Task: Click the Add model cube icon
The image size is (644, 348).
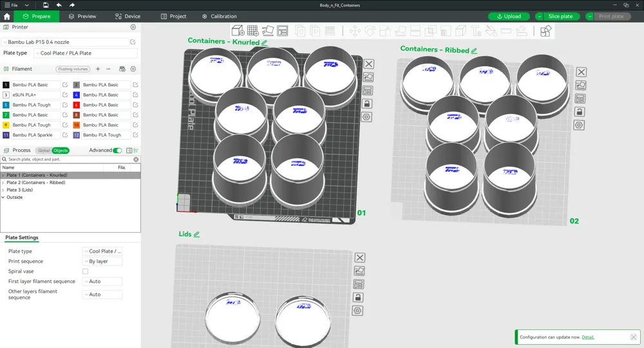Action: click(238, 30)
